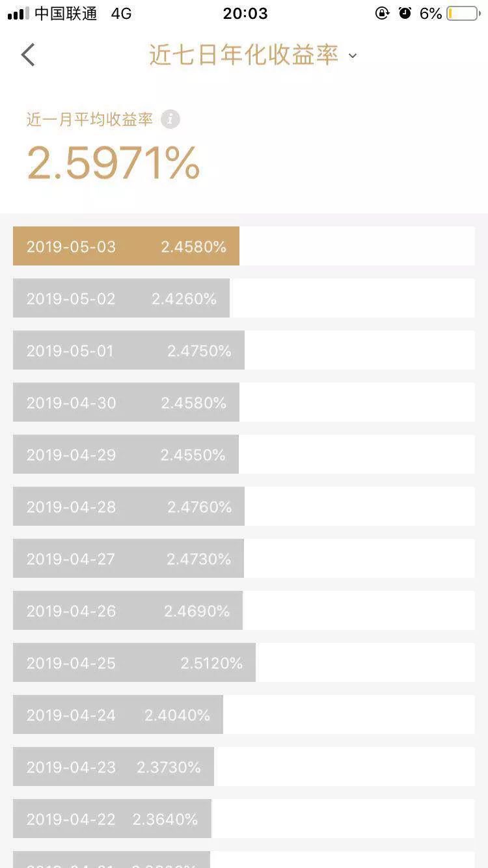This screenshot has height=868, width=488.
Task: Pick the 2019-04-27 entry at 2.4730%
Action: (129, 558)
